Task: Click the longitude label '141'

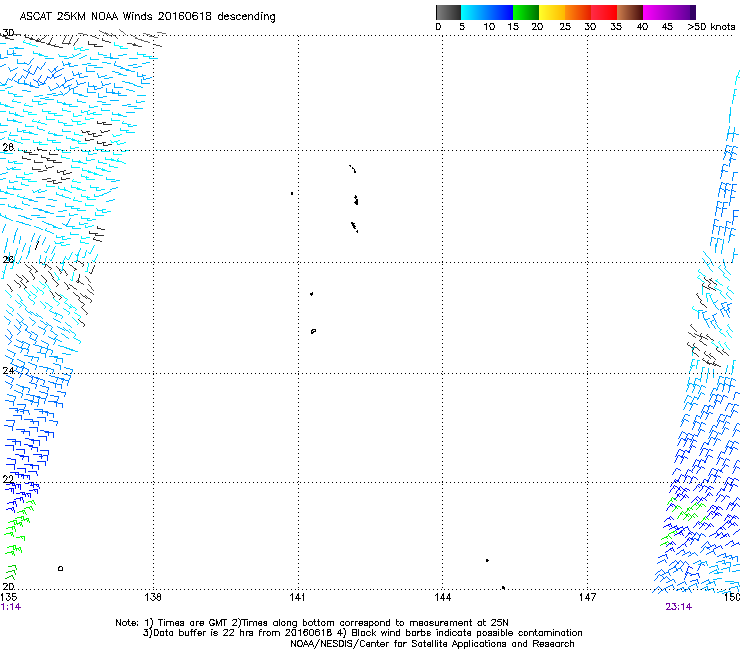Action: [x=297, y=597]
